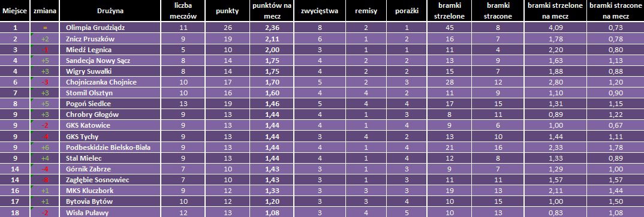Select the punkty column header
Viewport: 644px width, 217px height.
click(x=227, y=11)
